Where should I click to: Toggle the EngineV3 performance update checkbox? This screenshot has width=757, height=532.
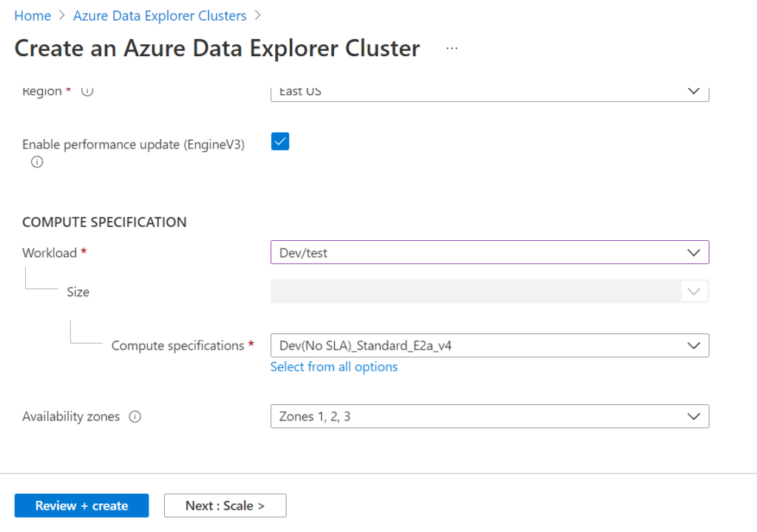point(279,141)
